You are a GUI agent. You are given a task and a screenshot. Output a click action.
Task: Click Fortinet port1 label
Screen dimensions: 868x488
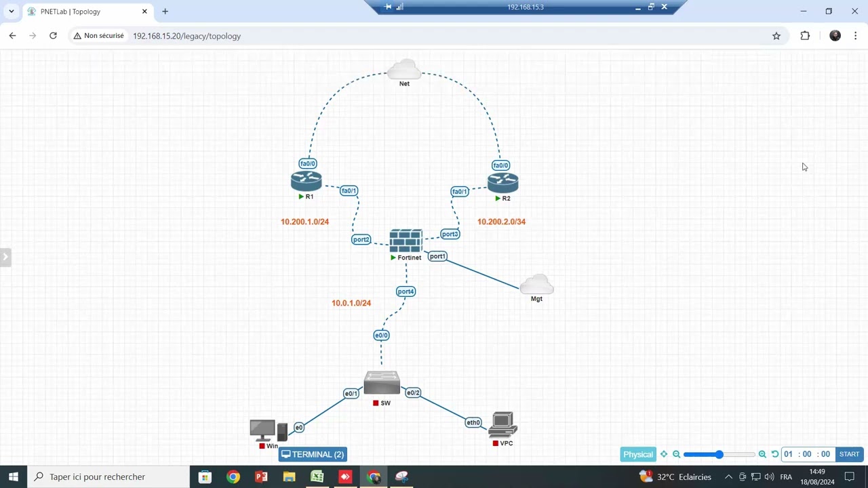point(437,256)
